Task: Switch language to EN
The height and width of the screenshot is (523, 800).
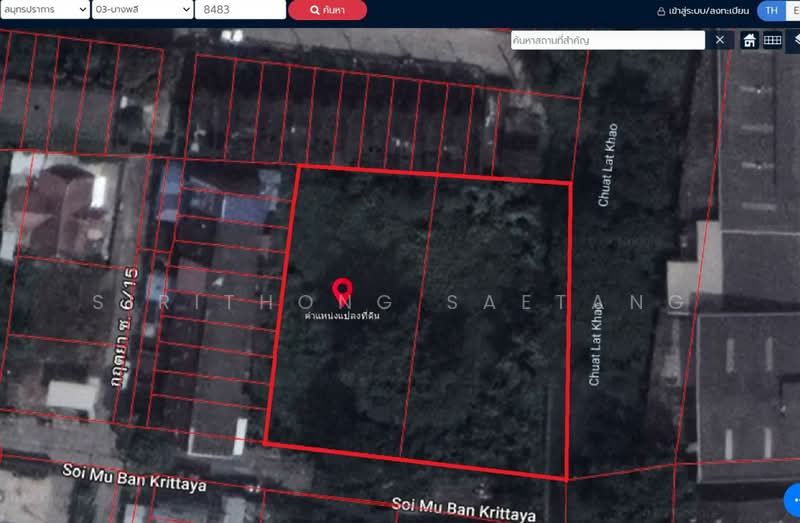Action: [x=794, y=11]
